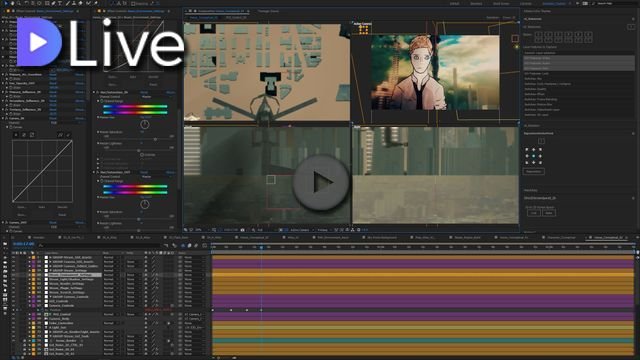Click the center anchor point in the grid

point(533,156)
